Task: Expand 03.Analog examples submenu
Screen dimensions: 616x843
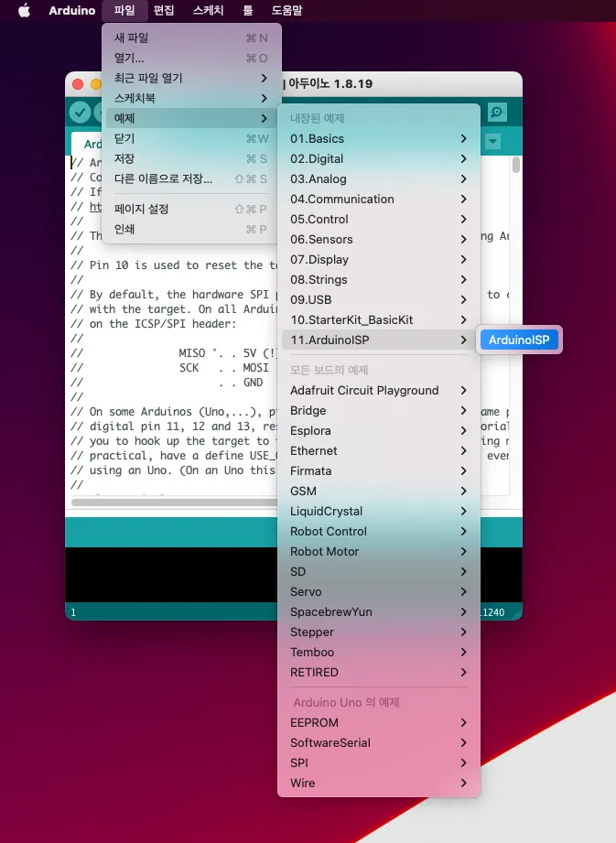Action: click(378, 179)
